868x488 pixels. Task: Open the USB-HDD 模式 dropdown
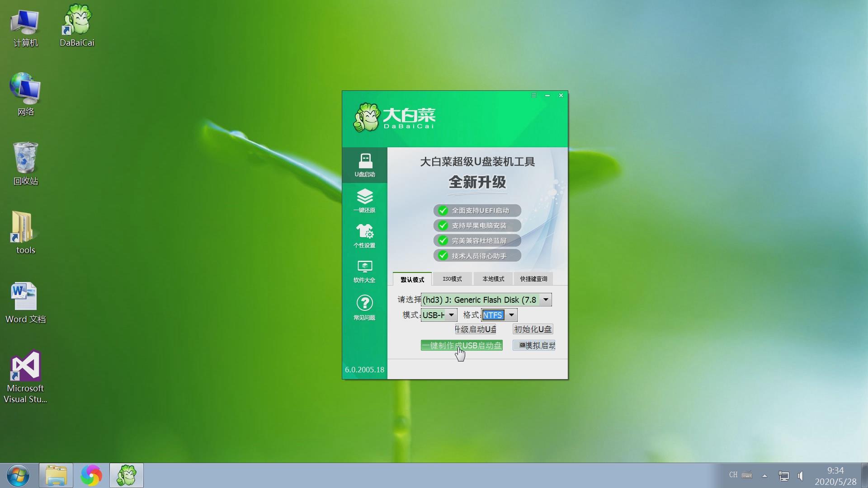click(451, 315)
